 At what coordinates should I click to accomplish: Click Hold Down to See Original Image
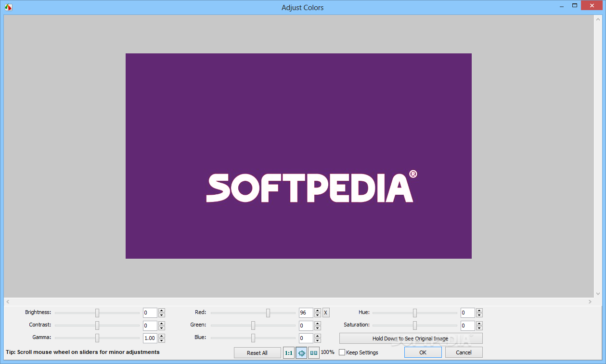click(x=411, y=339)
